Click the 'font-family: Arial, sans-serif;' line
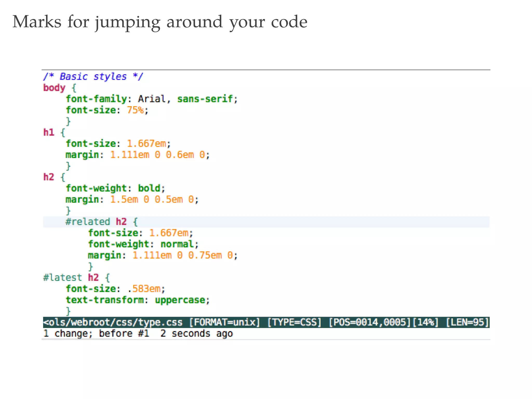This screenshot has width=532, height=399. 151,99
